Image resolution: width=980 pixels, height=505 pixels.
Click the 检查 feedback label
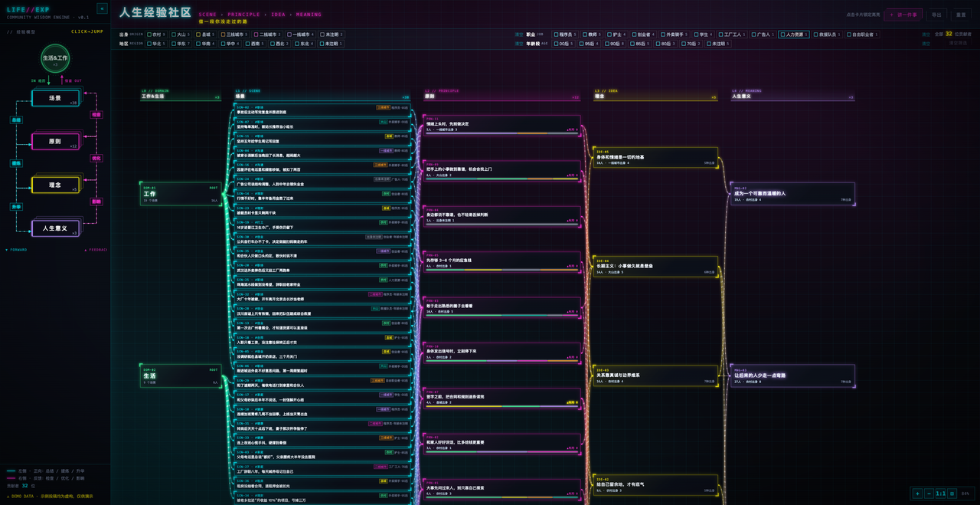[x=96, y=115]
